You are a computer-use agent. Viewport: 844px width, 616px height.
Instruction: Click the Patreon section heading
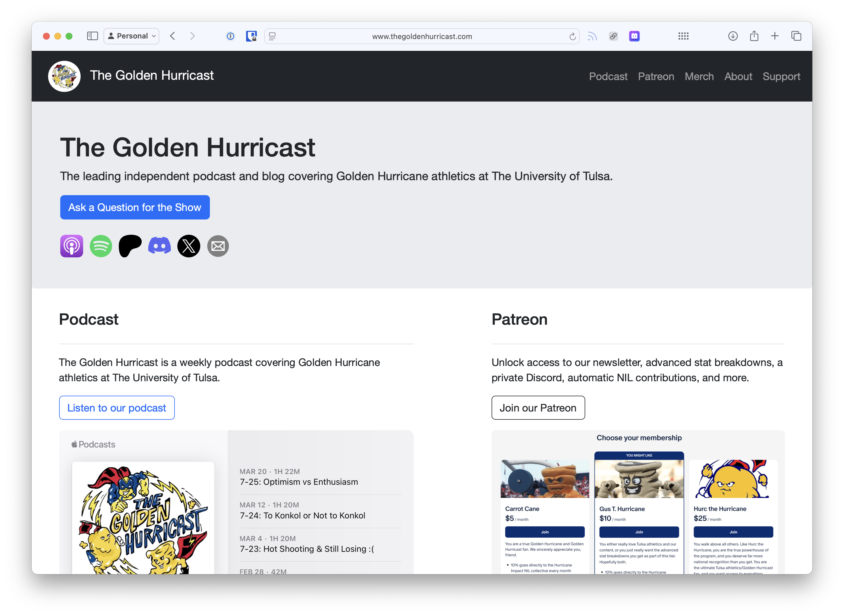(x=519, y=320)
